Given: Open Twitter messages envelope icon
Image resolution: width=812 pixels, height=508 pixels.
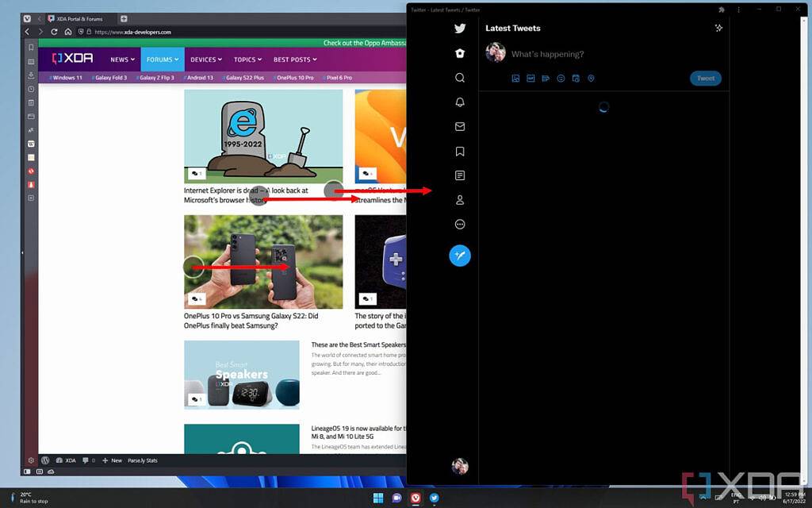Looking at the screenshot, I should pyautogui.click(x=460, y=126).
